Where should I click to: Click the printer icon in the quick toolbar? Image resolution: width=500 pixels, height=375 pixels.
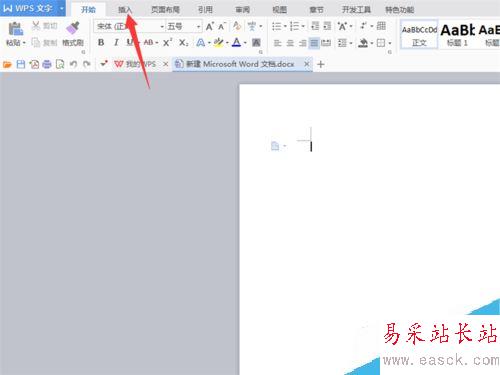click(47, 64)
